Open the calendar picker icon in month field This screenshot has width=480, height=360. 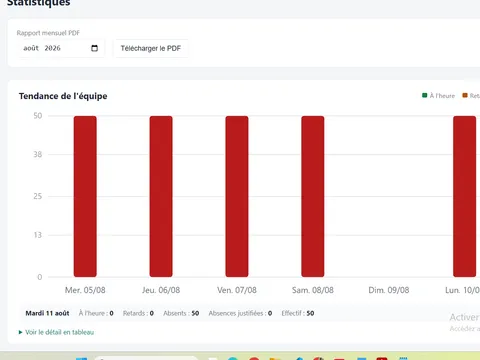tap(95, 48)
